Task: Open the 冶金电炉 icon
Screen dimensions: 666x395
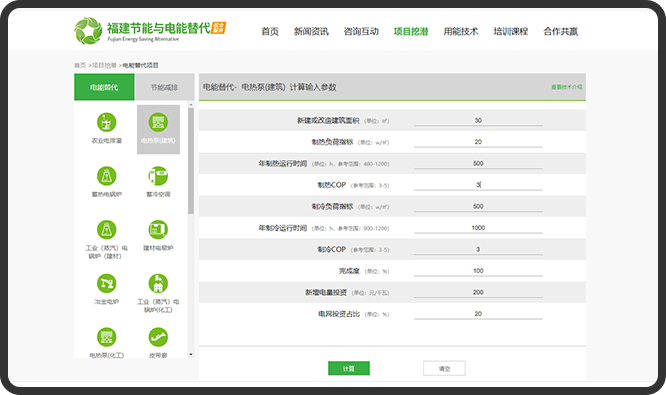Action: (107, 283)
